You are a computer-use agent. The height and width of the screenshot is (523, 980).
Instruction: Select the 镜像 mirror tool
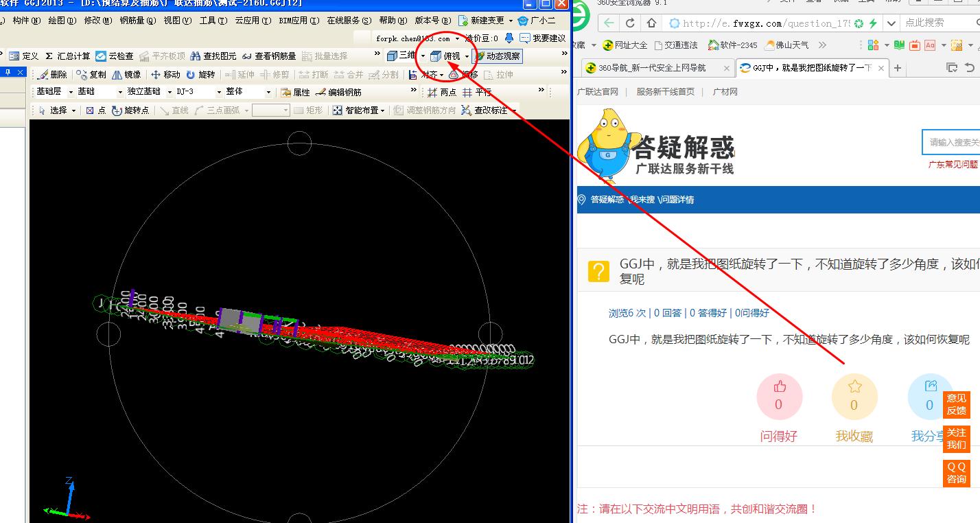(x=126, y=74)
